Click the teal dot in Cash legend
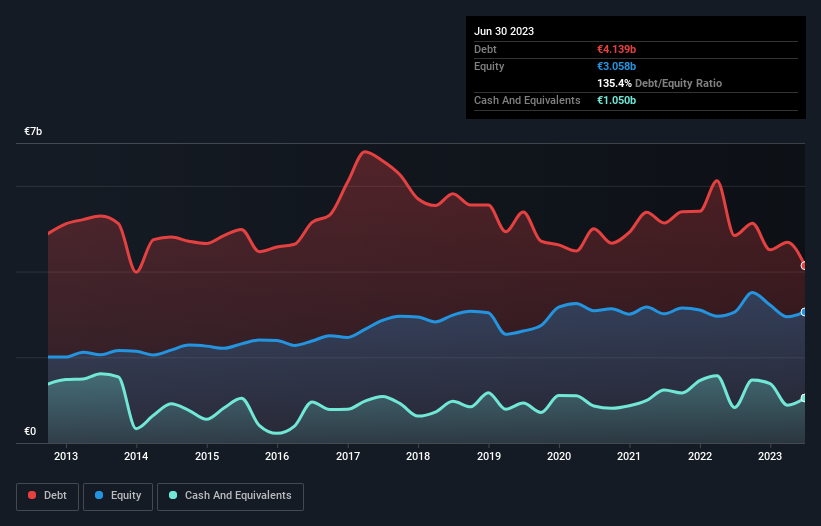Viewport: 821px width, 526px height. tap(173, 495)
